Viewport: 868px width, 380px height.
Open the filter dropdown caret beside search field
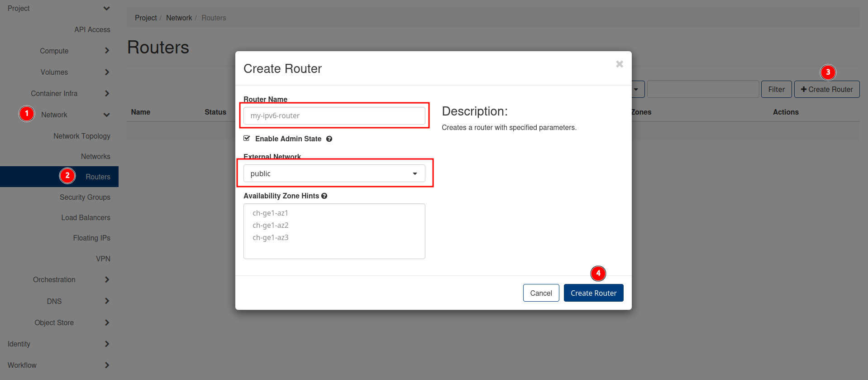click(x=636, y=90)
